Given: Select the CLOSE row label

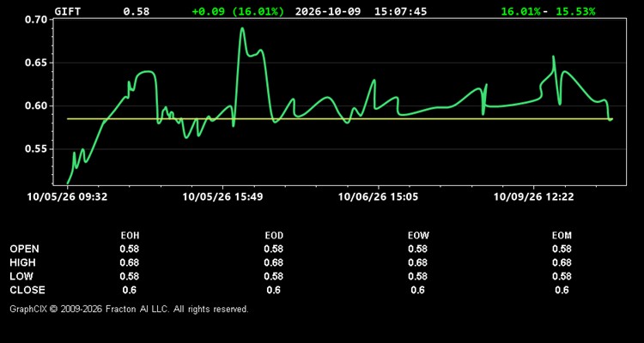Looking at the screenshot, I should point(27,290).
